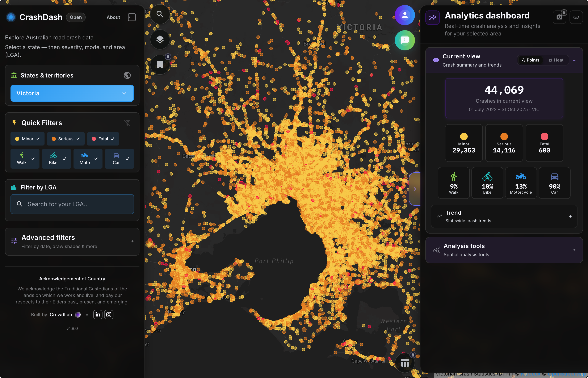Screen dimensions: 588x378
Task: Collapse the left sidebar panel icon
Action: [132, 17]
